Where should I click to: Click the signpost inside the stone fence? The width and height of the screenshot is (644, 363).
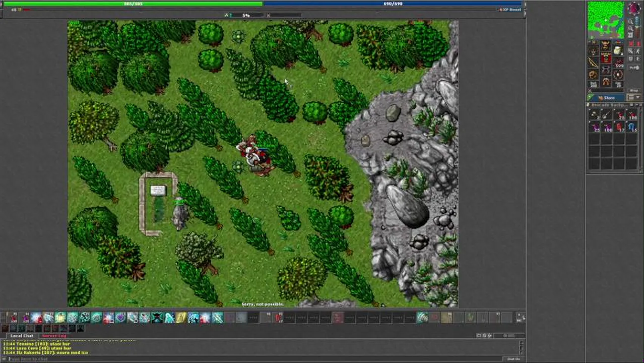[158, 191]
